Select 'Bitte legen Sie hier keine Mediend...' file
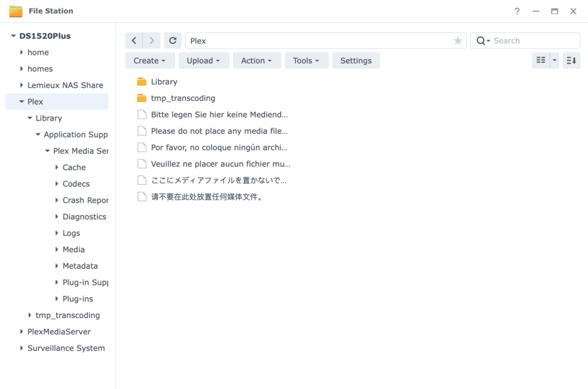 tap(220, 114)
